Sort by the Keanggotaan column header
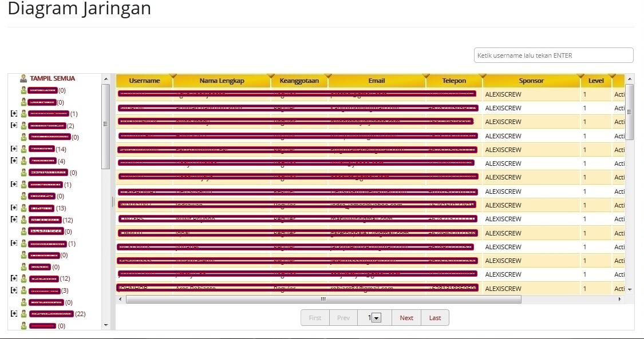 pyautogui.click(x=299, y=81)
